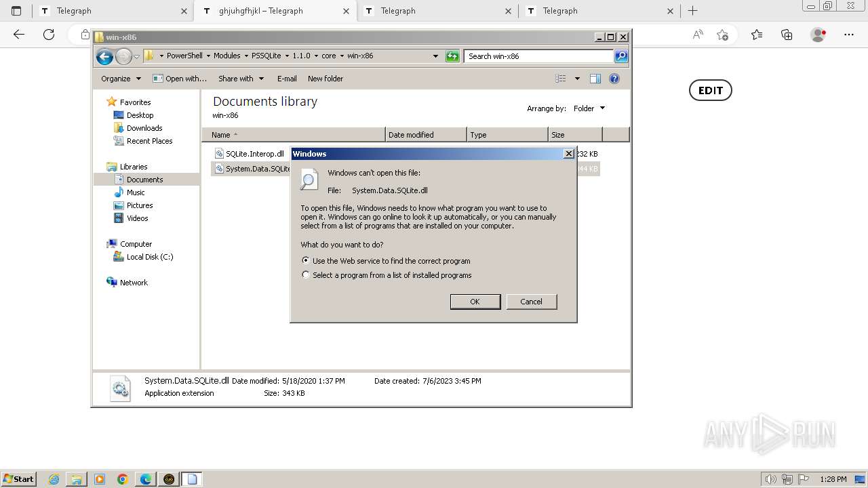Open recent pages dropdown next to forward button
Image resolution: width=868 pixels, height=488 pixels.
coord(136,56)
